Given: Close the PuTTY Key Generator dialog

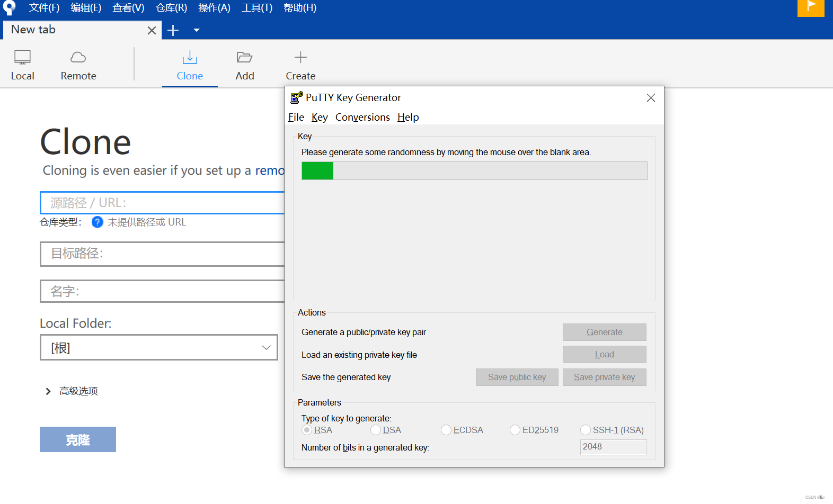Looking at the screenshot, I should (x=651, y=98).
